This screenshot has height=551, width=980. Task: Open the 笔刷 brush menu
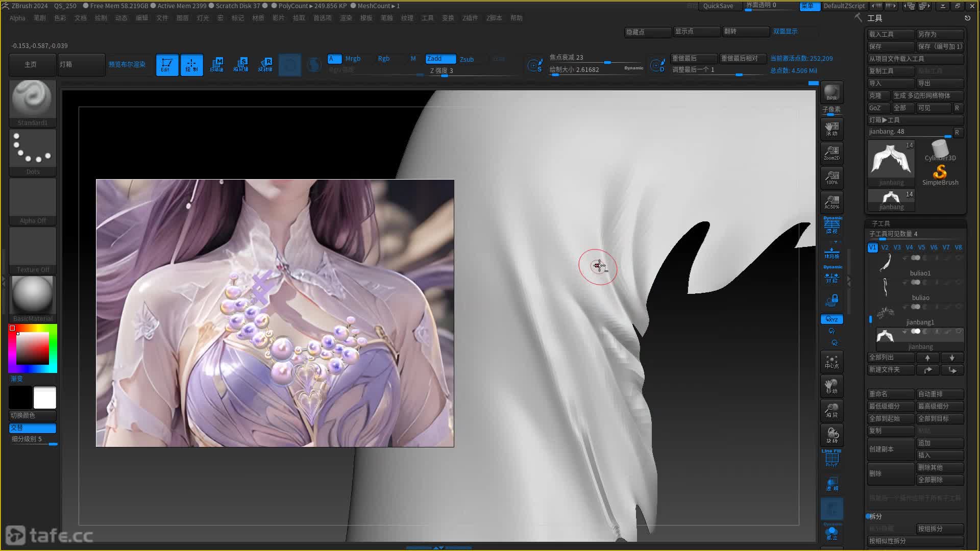[40, 18]
